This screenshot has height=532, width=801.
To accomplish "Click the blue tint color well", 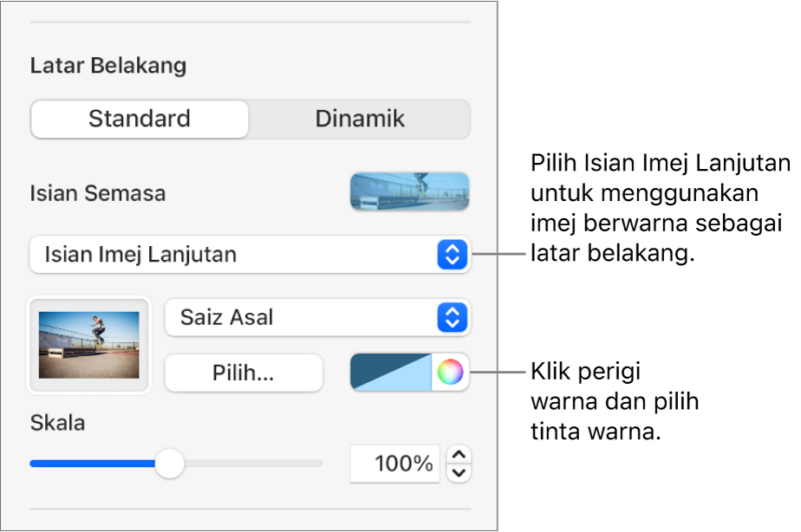I will point(390,373).
